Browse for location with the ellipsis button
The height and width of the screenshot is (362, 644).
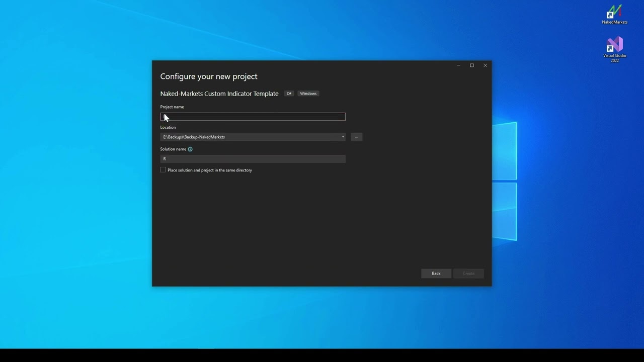(x=357, y=137)
